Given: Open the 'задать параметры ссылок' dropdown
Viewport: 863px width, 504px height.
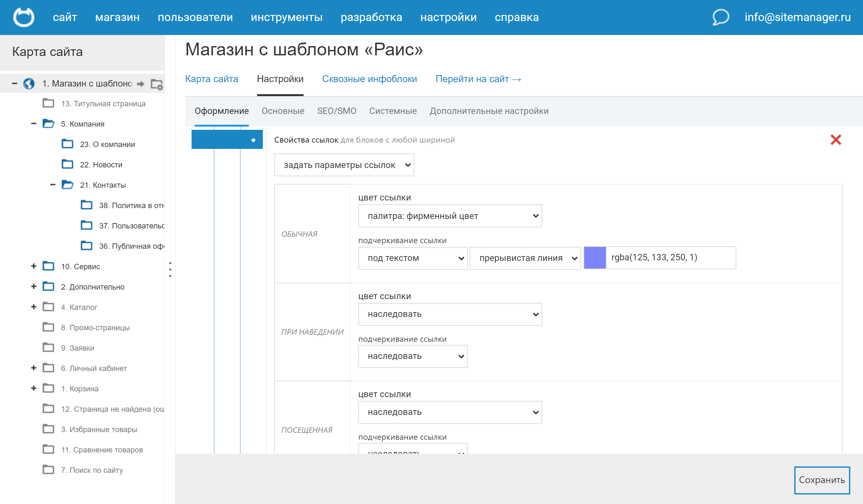Looking at the screenshot, I should tap(344, 165).
